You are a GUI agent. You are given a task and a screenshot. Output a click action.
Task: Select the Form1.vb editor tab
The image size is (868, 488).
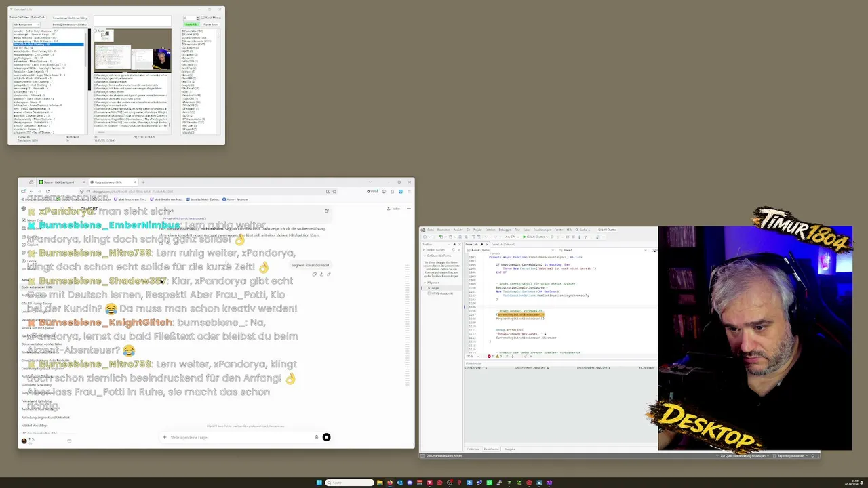tap(475, 244)
